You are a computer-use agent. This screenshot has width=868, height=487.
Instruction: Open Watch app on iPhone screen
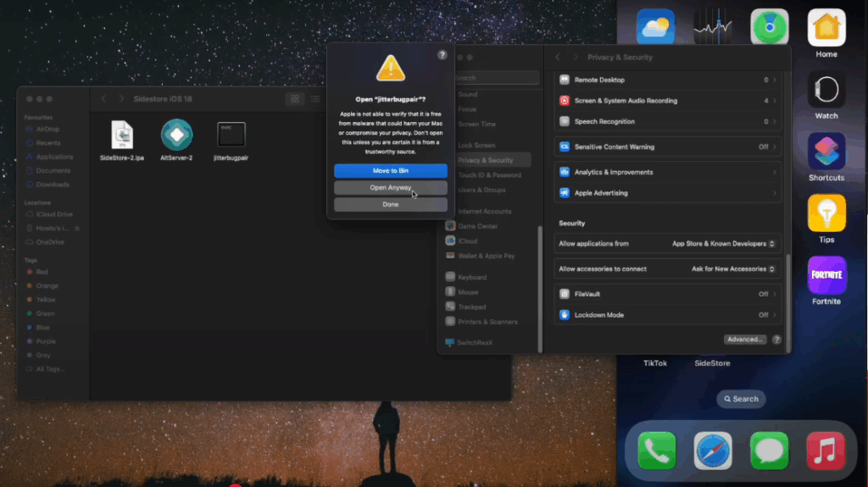826,89
